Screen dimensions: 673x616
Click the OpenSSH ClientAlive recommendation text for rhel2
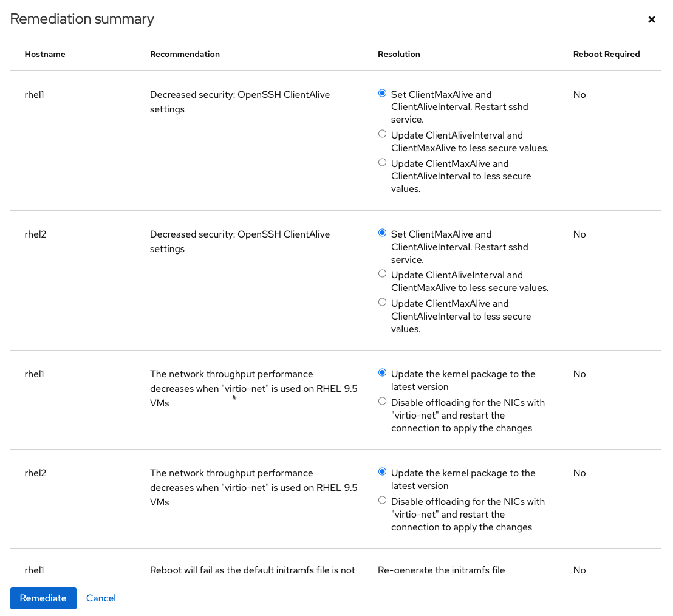point(240,241)
